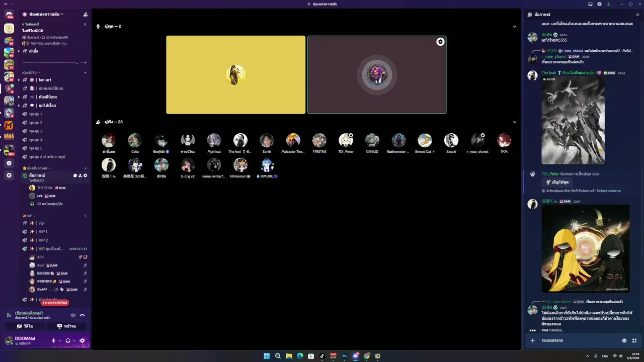The height and width of the screenshot is (362, 644).
Task: Show system tray hidden icons
Action: point(588,356)
